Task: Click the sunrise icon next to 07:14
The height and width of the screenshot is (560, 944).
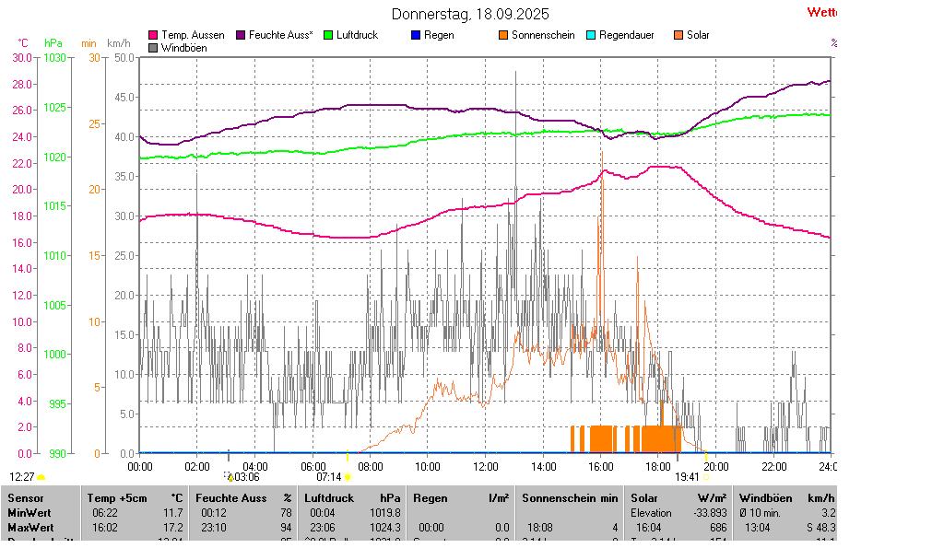Action: pyautogui.click(x=348, y=477)
